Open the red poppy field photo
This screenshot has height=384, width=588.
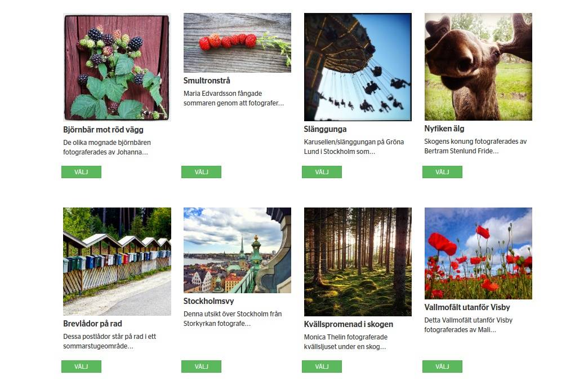tap(478, 253)
